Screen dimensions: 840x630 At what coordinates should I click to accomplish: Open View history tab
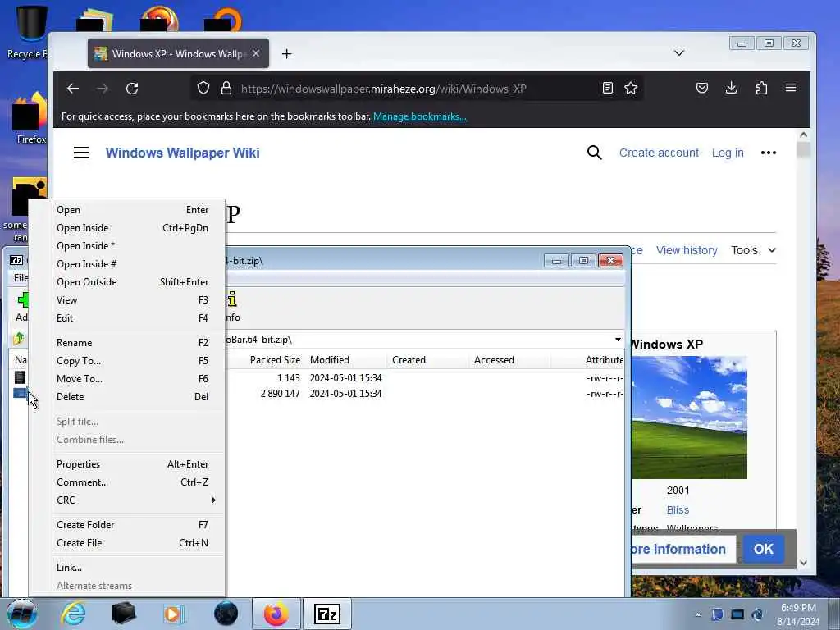point(687,250)
